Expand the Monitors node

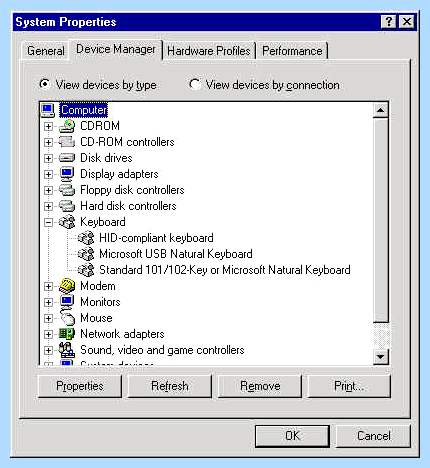48,302
